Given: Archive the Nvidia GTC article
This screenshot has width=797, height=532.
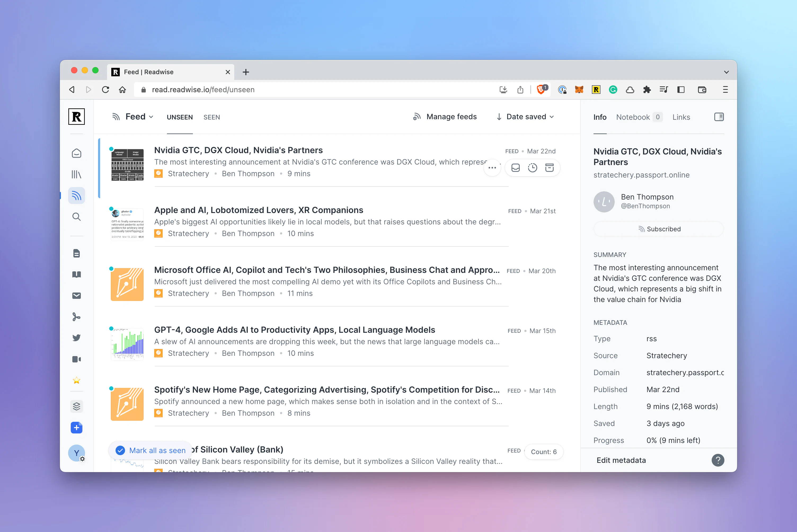Looking at the screenshot, I should [549, 168].
